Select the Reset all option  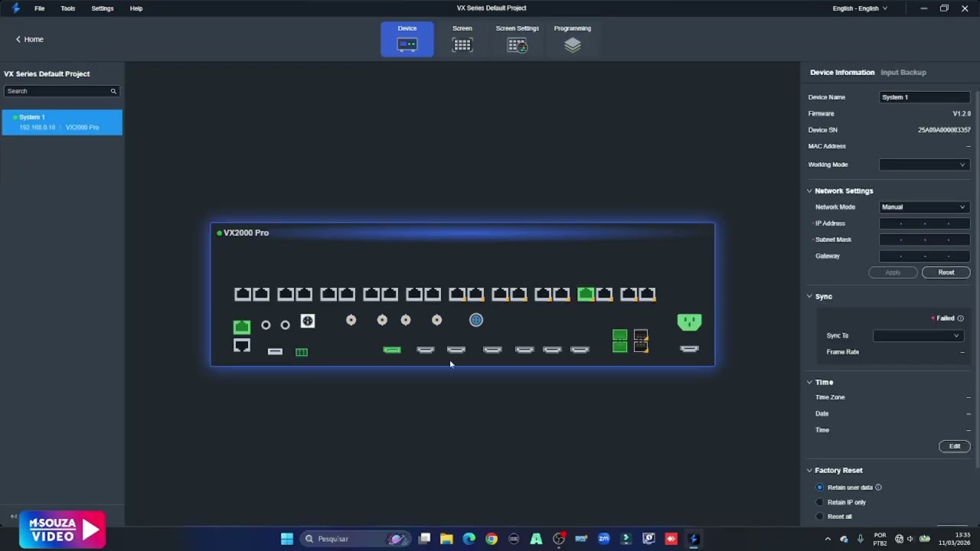click(x=819, y=517)
